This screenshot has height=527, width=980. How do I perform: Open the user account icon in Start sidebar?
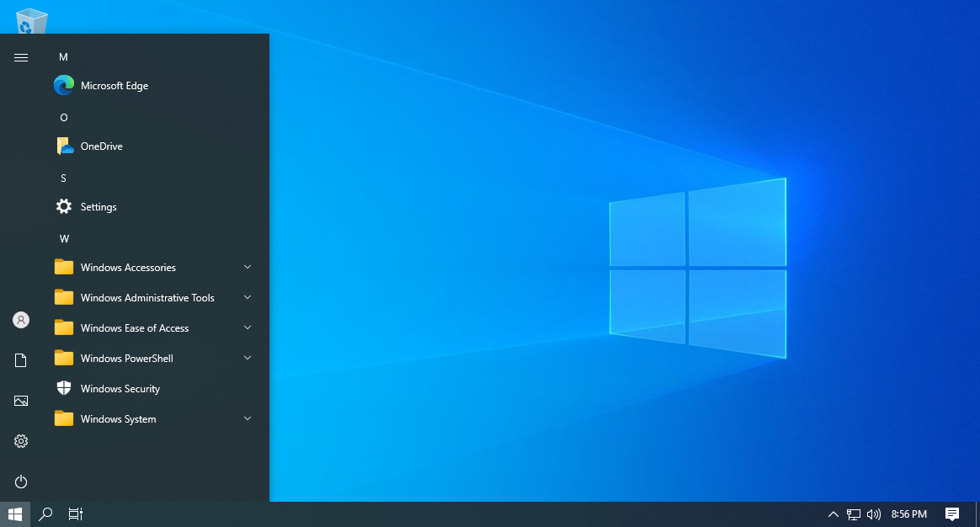pos(20,320)
